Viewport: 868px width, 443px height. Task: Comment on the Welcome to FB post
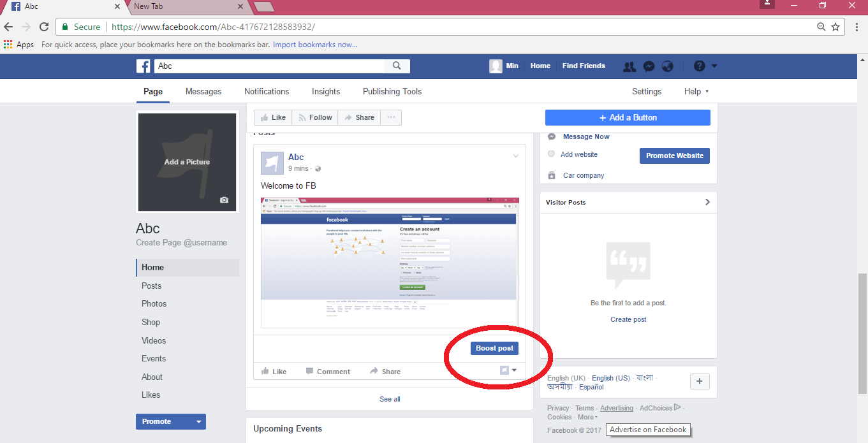[328, 372]
